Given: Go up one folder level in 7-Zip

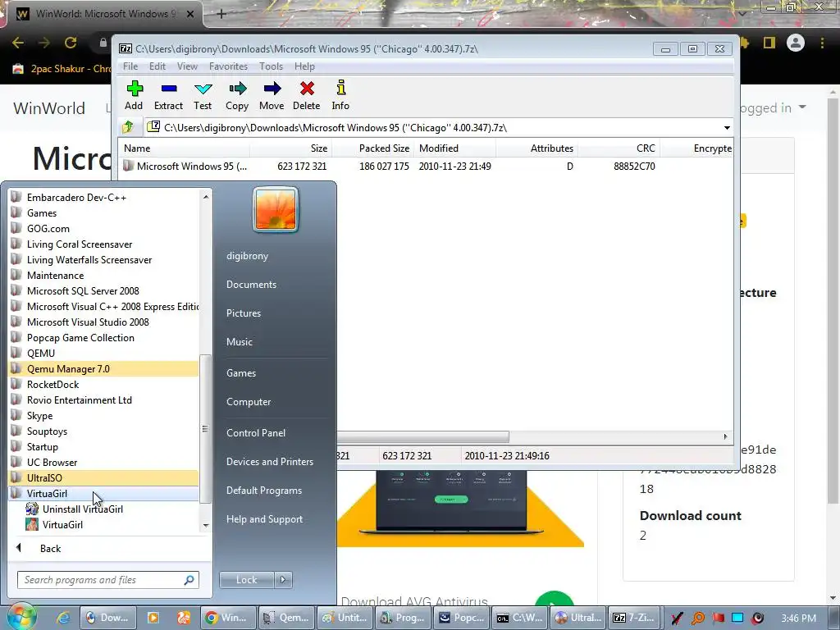Looking at the screenshot, I should (x=128, y=127).
